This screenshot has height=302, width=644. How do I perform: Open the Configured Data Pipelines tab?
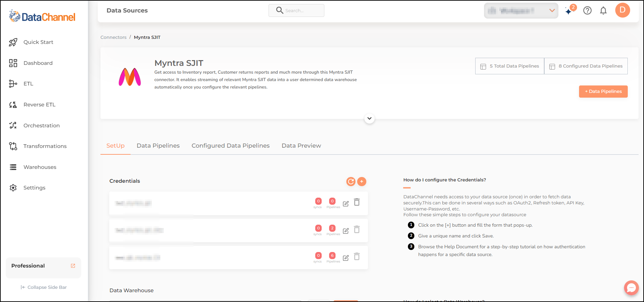coord(231,146)
